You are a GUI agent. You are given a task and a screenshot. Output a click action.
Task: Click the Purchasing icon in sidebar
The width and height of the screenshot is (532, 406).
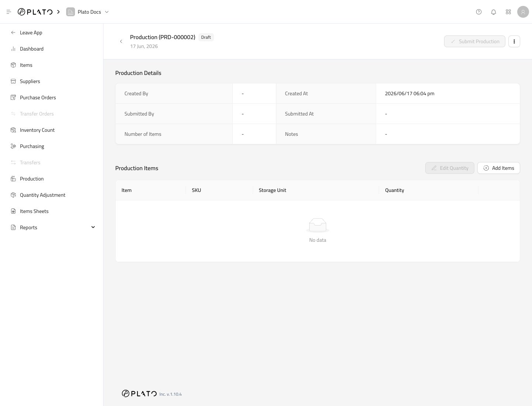(x=13, y=146)
